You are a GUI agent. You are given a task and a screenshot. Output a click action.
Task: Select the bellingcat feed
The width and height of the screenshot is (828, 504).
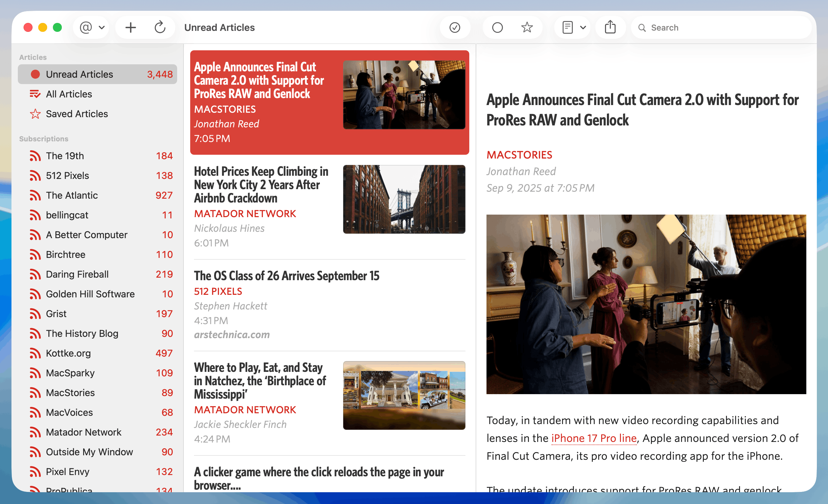pyautogui.click(x=97, y=215)
